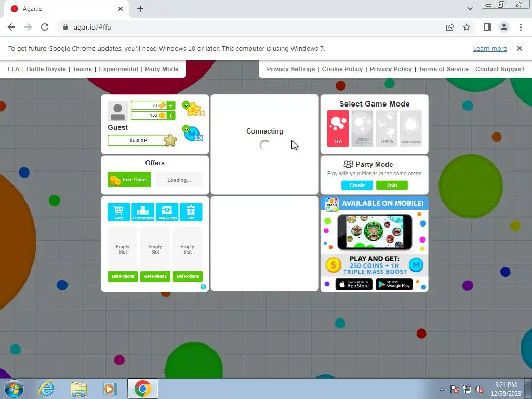
Task: Click the Available on Mobile banner header
Action: (x=375, y=203)
